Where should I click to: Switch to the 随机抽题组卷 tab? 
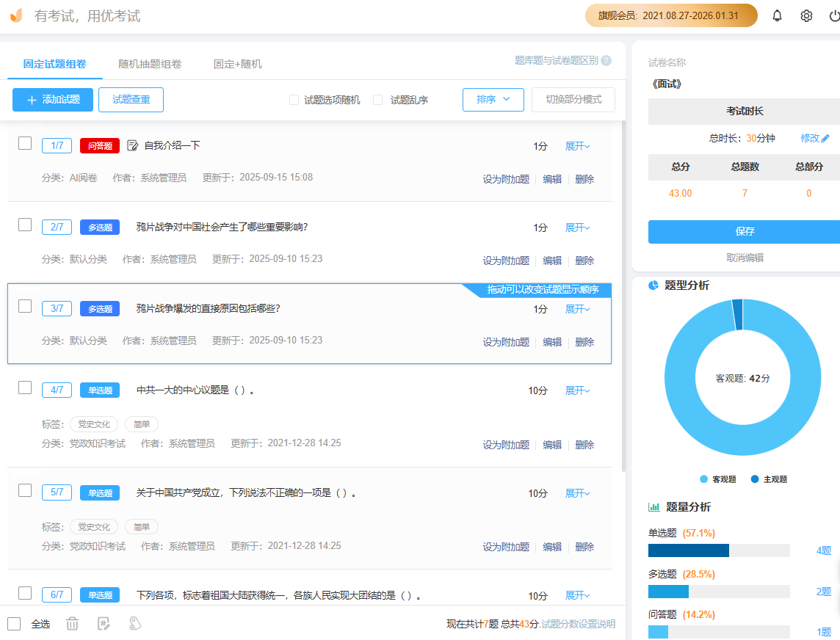pos(150,64)
